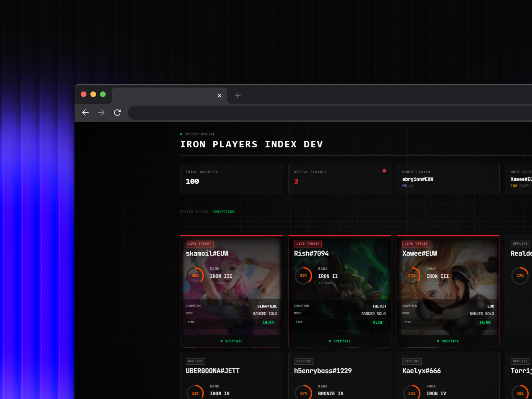
Task: Select the active browser tab
Action: point(166,96)
